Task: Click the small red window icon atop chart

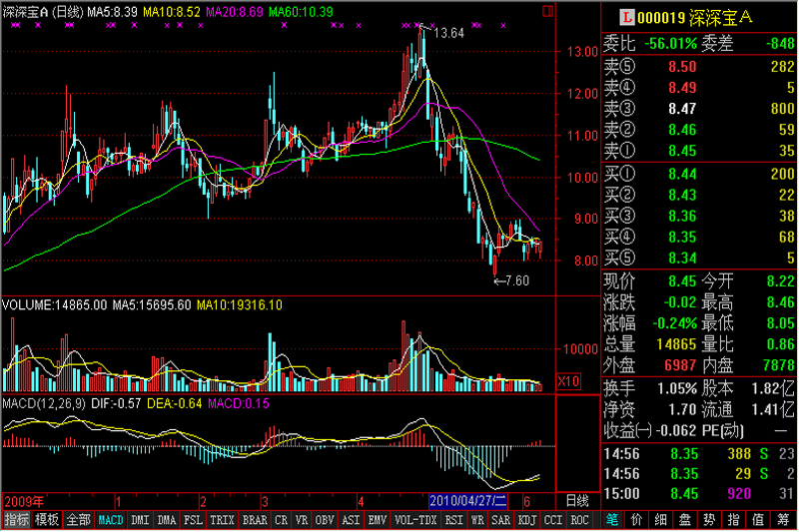Action: (547, 11)
